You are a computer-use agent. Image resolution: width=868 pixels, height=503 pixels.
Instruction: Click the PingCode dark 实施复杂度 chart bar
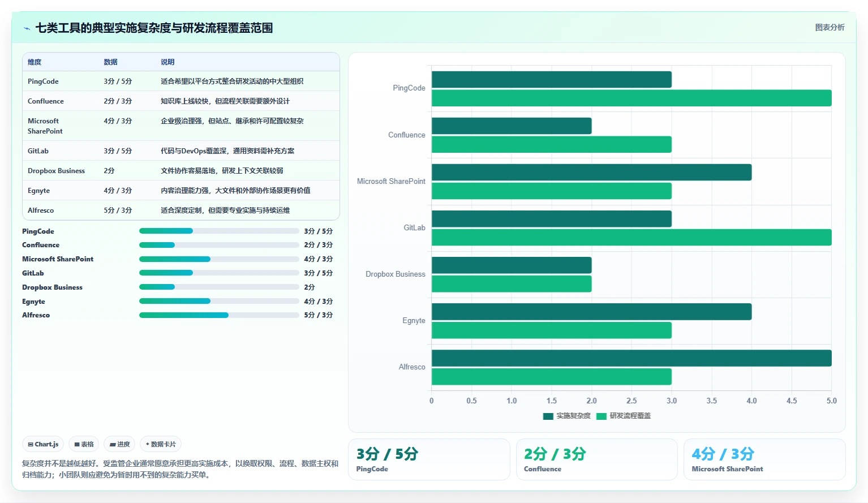click(552, 79)
